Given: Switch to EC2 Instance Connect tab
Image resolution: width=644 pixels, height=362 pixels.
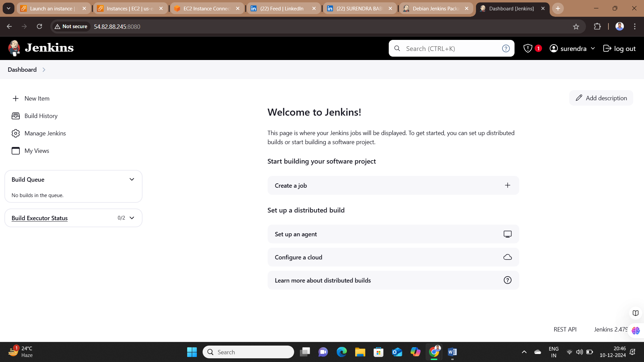Looking at the screenshot, I should (207, 9).
